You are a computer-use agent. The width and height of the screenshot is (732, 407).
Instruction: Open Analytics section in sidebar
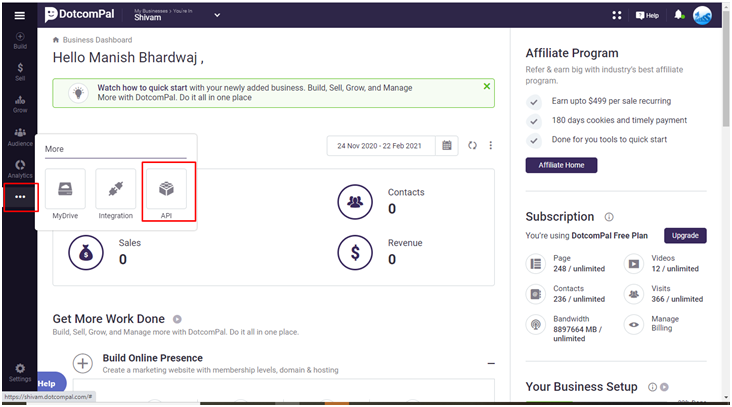tap(20, 169)
